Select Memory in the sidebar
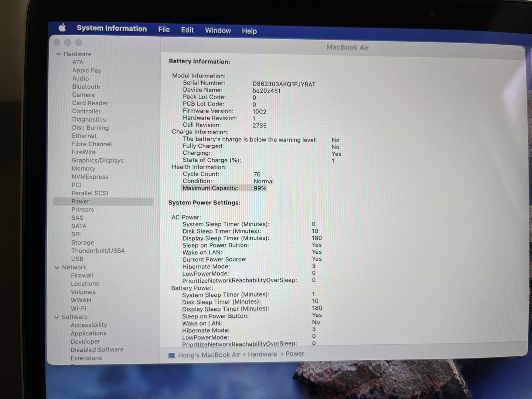 point(83,168)
